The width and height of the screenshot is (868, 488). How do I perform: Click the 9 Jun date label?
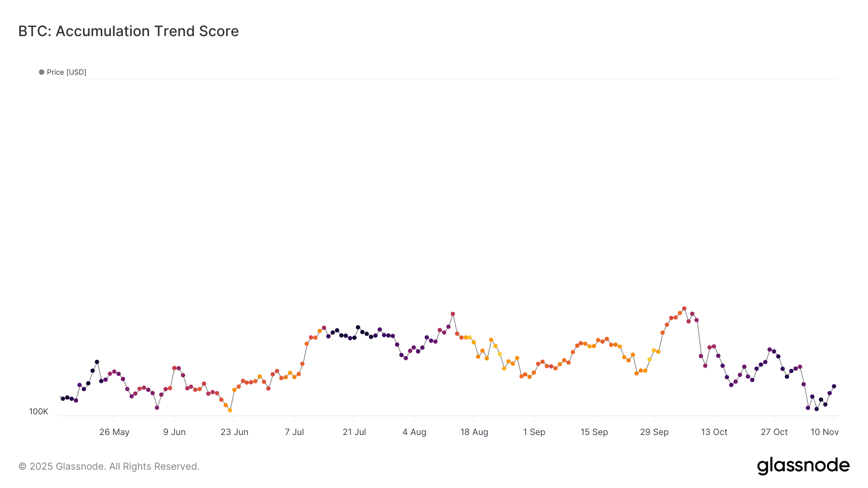[x=174, y=432]
